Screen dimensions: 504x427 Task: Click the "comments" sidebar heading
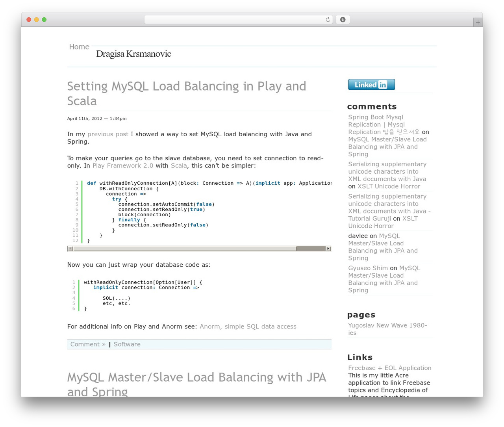click(372, 106)
